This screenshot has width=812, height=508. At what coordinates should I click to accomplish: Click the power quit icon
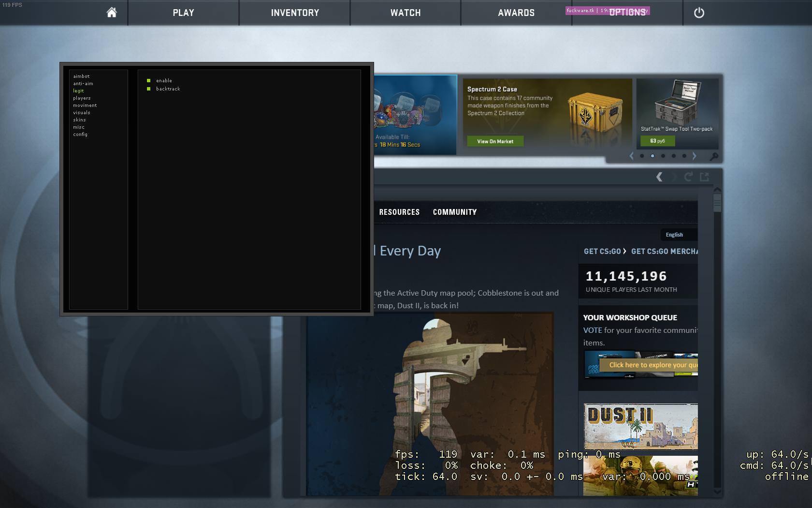tap(699, 13)
